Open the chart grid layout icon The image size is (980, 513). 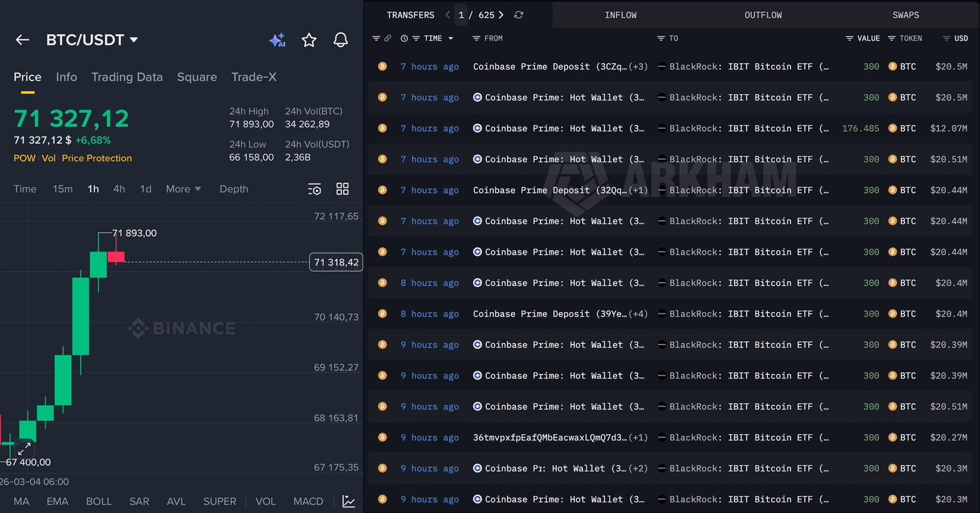click(x=342, y=189)
